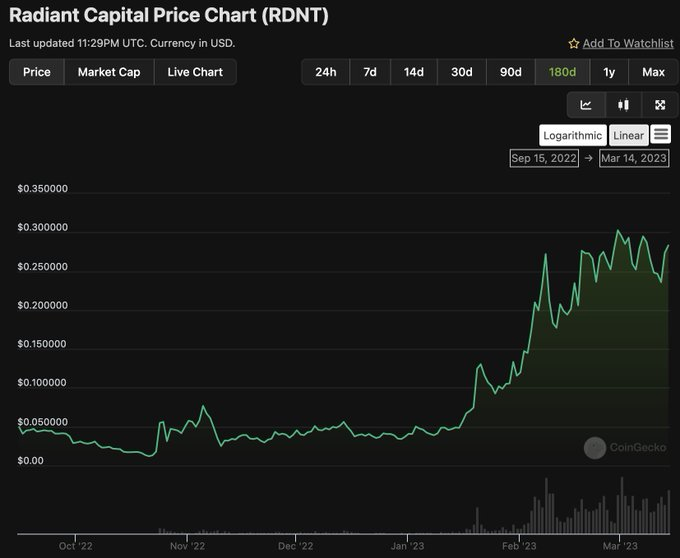This screenshot has height=558, width=680.
Task: Switch chart scale to Logarithmic
Action: click(572, 135)
